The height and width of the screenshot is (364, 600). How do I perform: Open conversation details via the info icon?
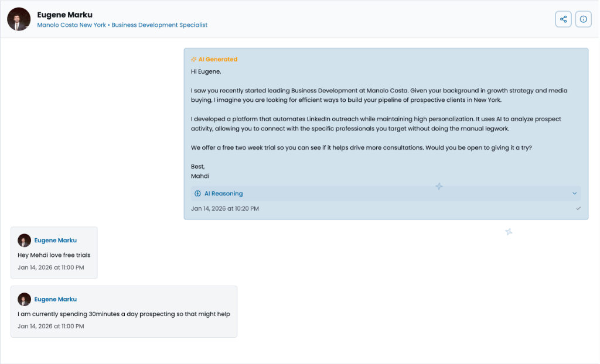[x=583, y=19]
